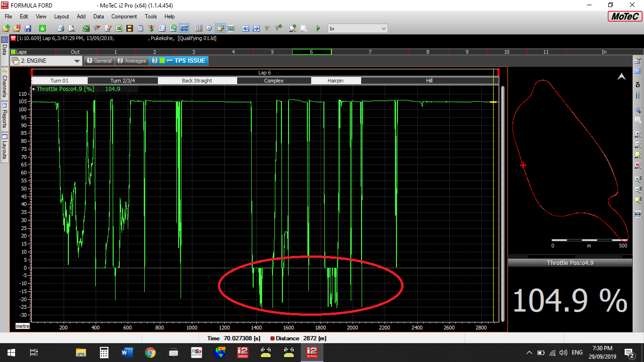The width and height of the screenshot is (644, 362).
Task: Click the close log file icon
Action: (17, 28)
